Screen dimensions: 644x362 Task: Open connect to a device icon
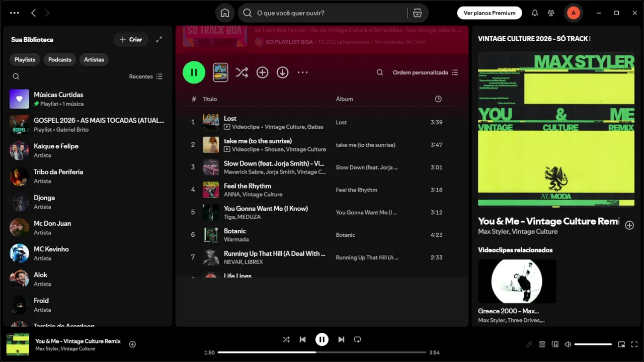point(555,344)
